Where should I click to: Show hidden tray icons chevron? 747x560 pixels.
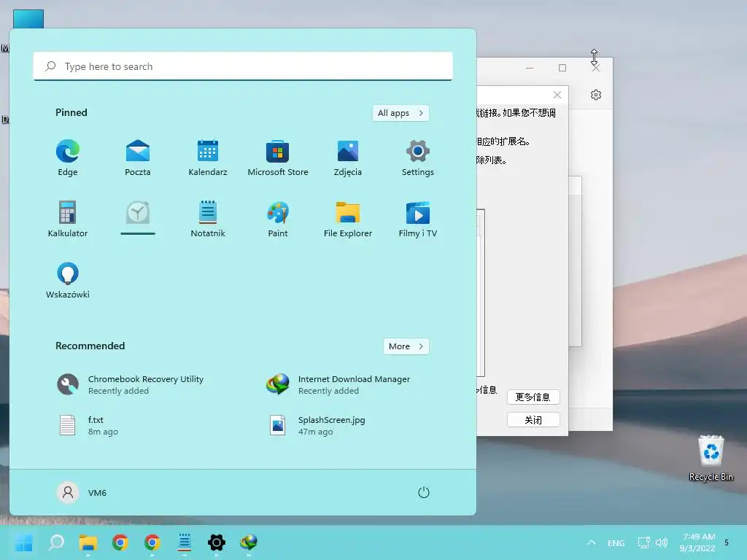(x=591, y=542)
